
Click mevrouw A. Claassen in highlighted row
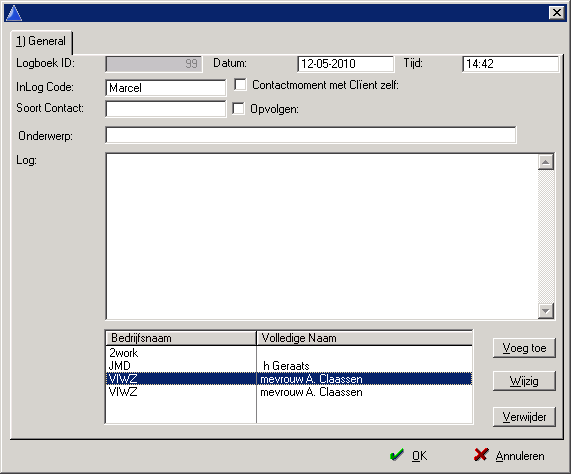311,379
